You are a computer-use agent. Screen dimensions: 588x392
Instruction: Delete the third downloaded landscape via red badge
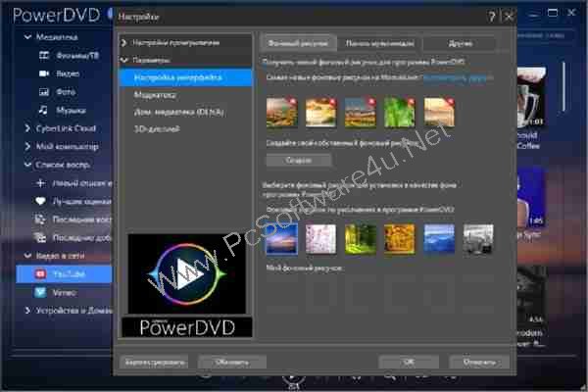[371, 101]
